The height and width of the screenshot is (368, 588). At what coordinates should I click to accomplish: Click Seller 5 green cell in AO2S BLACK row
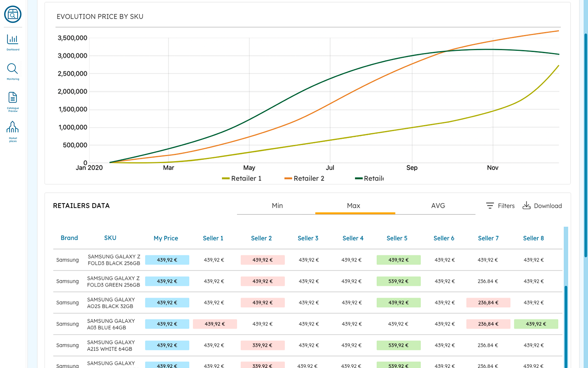[x=399, y=302]
